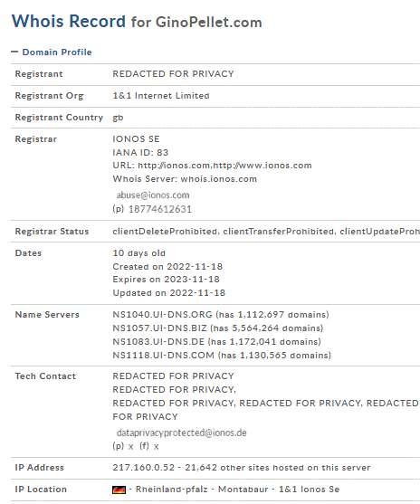Click the Tech Contact '(p) x (f) x' line

(x=136, y=446)
